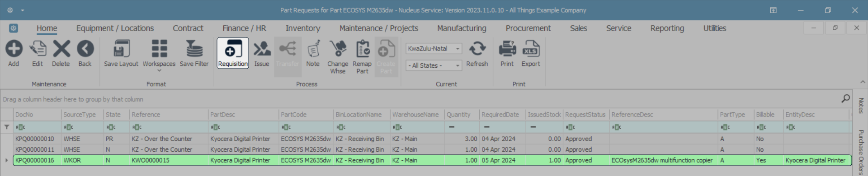Click the Reference filter row cell
Viewport: 868px width, 176px height.
169,127
